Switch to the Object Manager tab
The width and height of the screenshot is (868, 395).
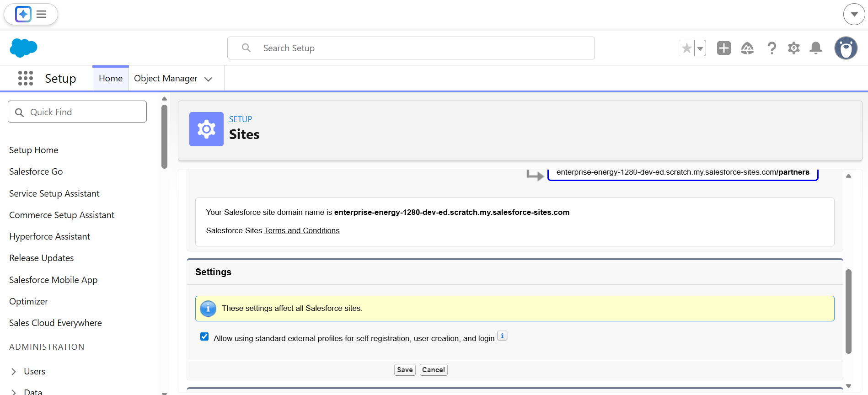tap(166, 78)
